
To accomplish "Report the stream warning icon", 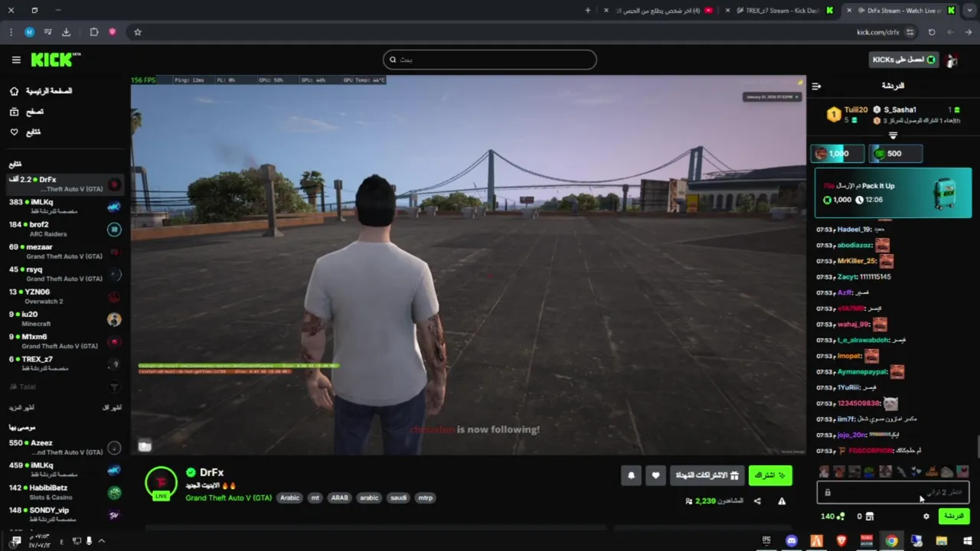I will pos(782,501).
